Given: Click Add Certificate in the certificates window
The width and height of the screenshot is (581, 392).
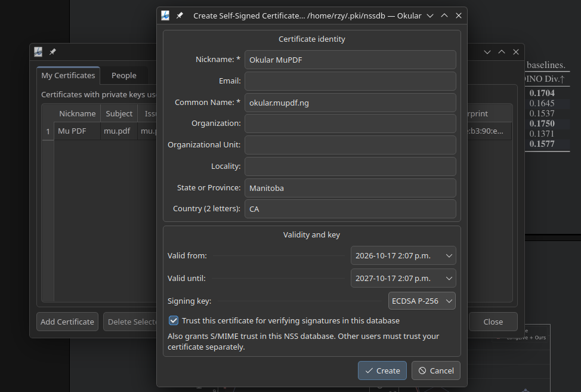Looking at the screenshot, I should point(67,322).
